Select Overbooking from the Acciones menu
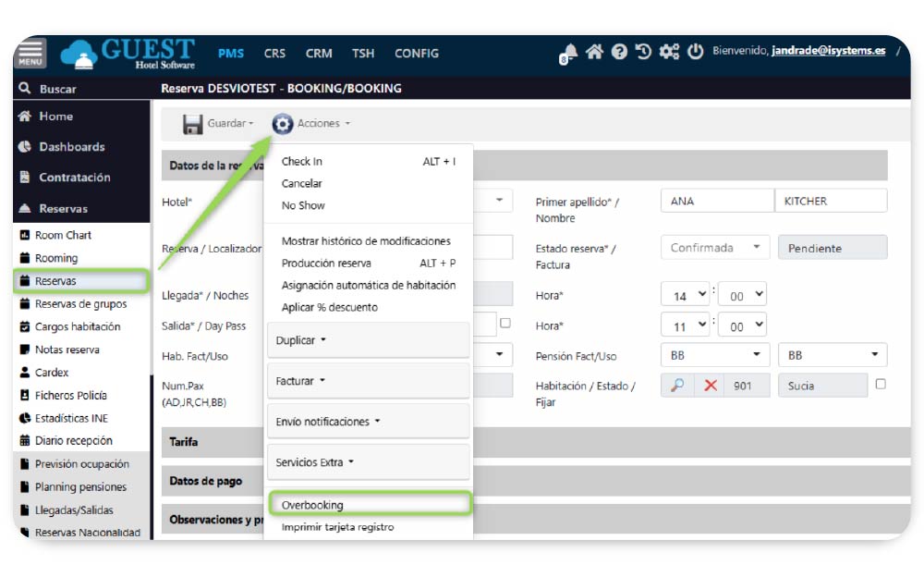 [312, 505]
